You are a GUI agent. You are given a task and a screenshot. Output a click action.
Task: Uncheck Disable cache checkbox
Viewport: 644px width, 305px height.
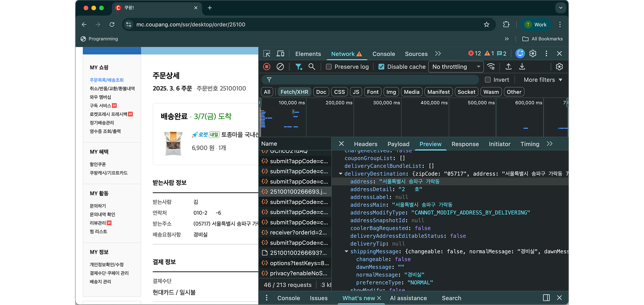tap(381, 67)
